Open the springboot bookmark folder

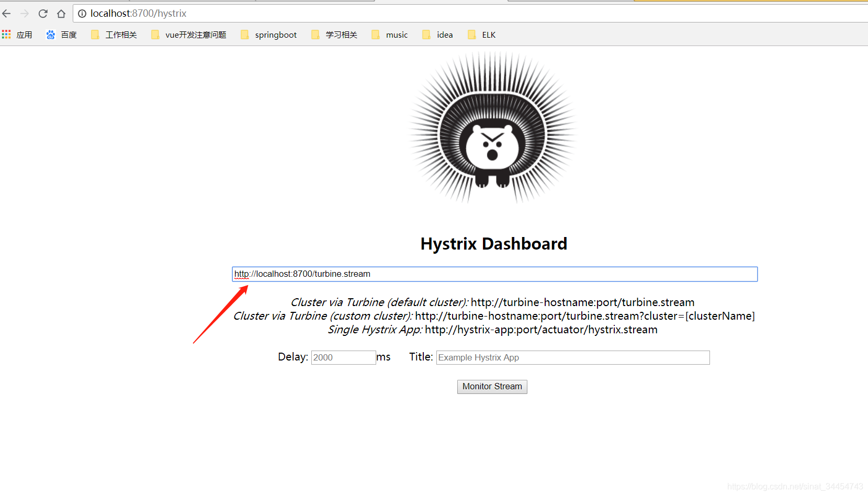coord(269,35)
